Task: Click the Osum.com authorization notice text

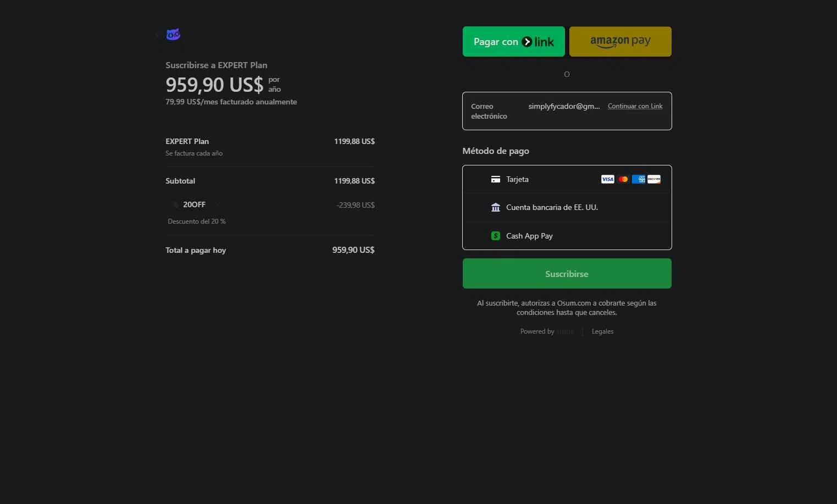Action: coord(567,308)
